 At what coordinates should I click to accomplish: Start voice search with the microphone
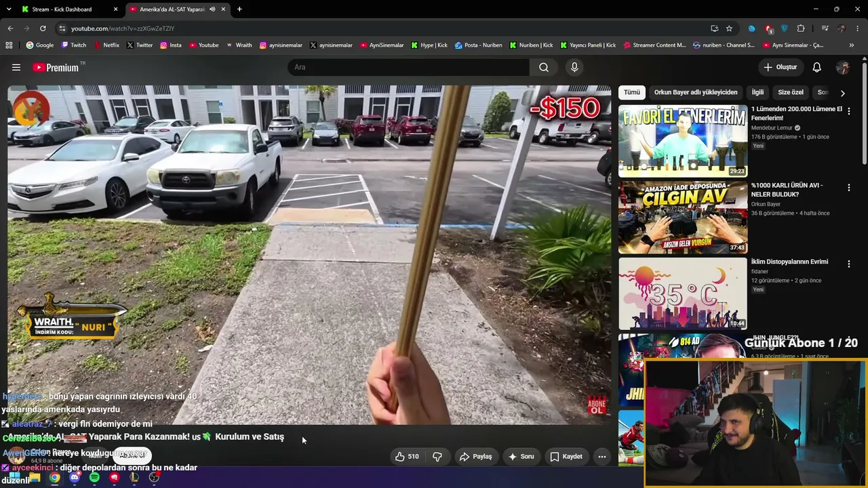(x=574, y=67)
